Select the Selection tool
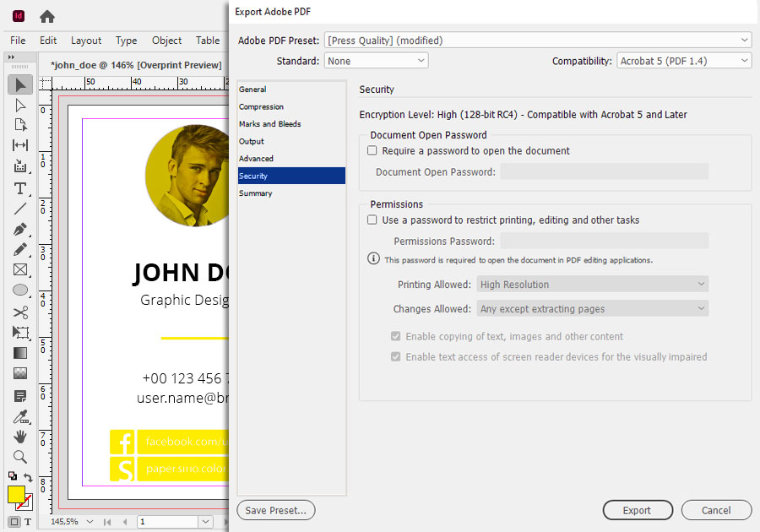Image resolution: width=760 pixels, height=532 pixels. [20, 84]
